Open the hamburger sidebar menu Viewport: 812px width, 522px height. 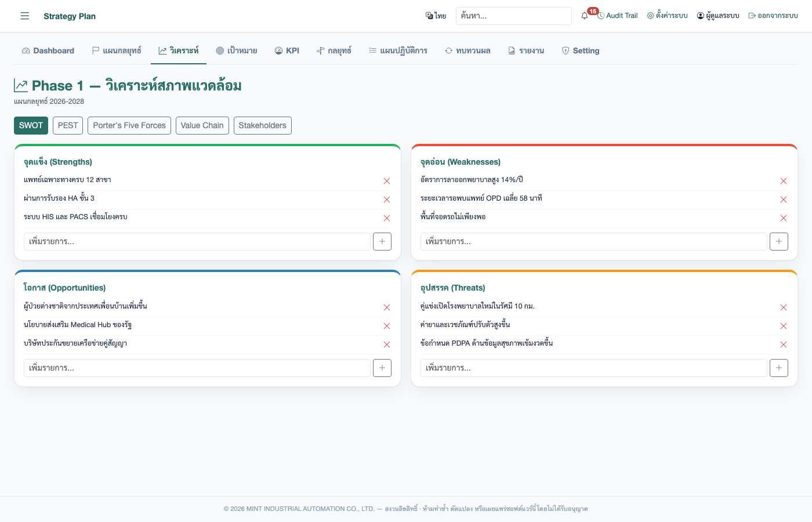coord(24,16)
